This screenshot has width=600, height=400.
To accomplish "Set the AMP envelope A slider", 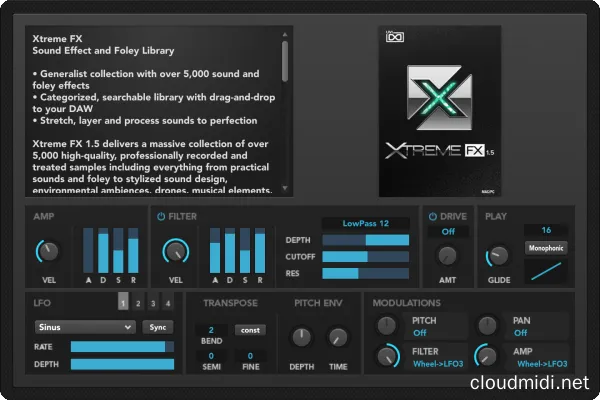I will (88, 251).
